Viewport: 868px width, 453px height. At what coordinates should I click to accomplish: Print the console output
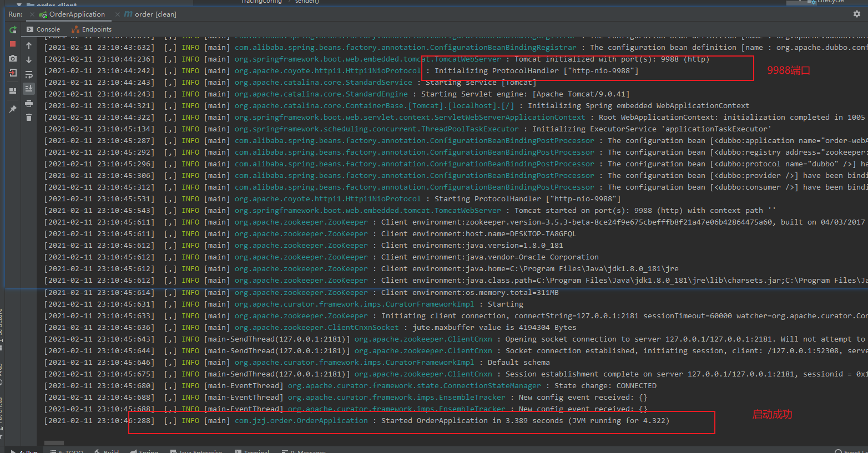tap(29, 103)
